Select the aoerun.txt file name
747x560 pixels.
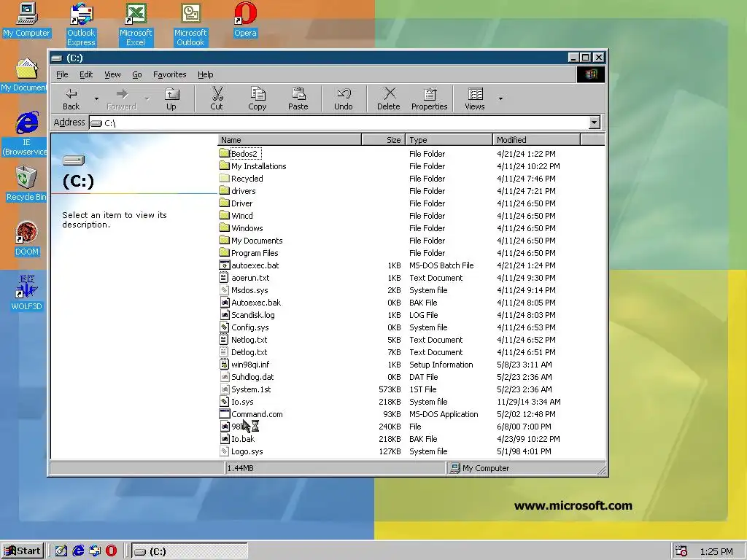pos(250,278)
